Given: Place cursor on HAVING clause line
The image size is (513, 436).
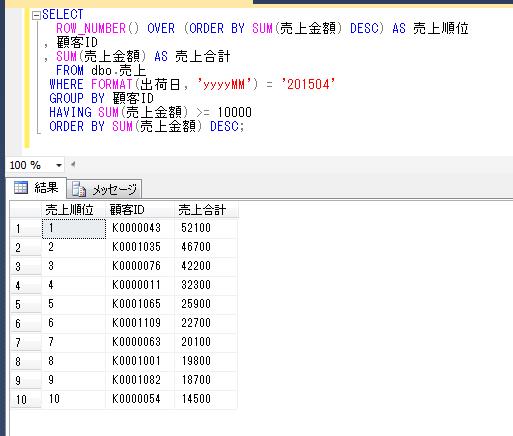Looking at the screenshot, I should (x=150, y=112).
